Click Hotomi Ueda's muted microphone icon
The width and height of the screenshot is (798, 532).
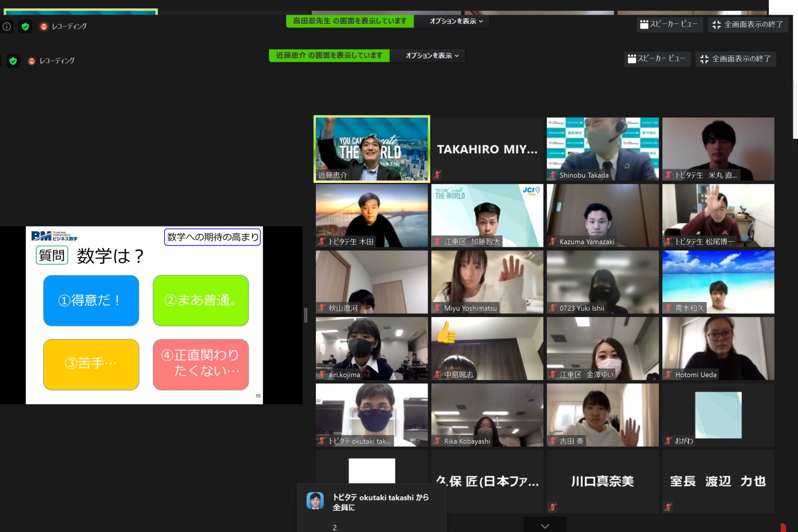[x=668, y=375]
